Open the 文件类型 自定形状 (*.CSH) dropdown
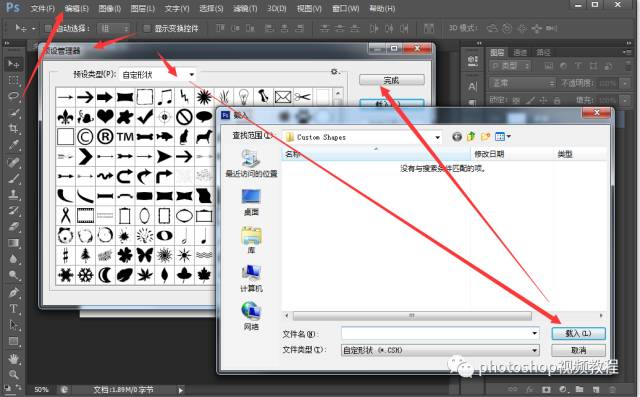This screenshot has width=640, height=397. click(x=440, y=350)
